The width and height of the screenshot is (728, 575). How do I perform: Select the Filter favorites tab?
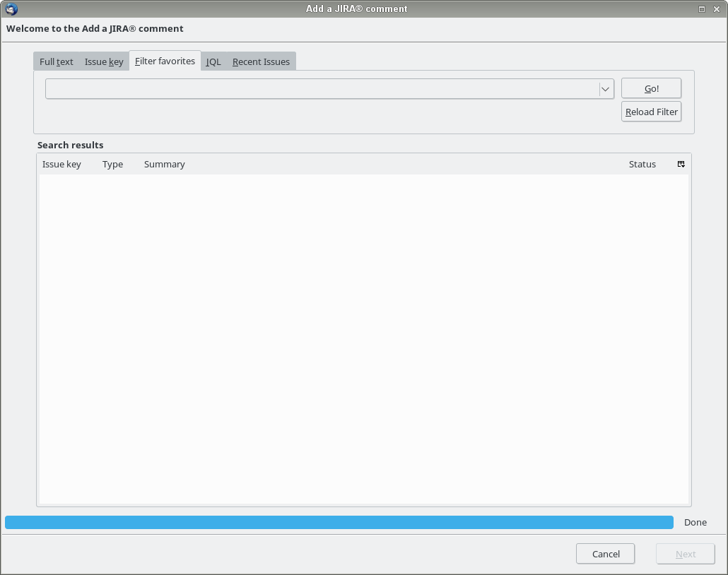point(165,61)
